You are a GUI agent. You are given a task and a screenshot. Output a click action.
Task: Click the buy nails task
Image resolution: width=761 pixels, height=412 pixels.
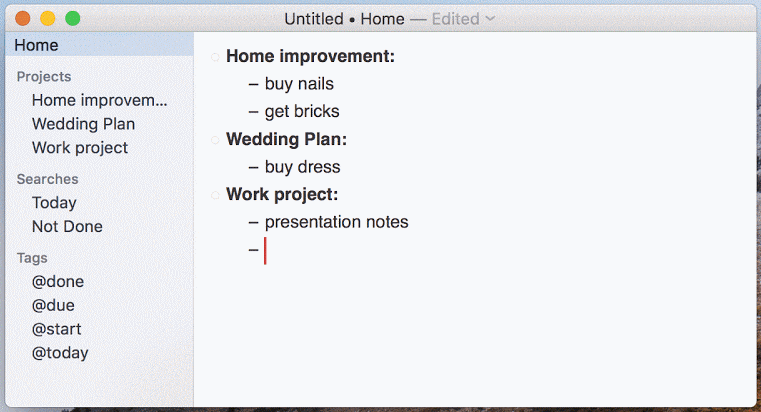click(x=299, y=84)
